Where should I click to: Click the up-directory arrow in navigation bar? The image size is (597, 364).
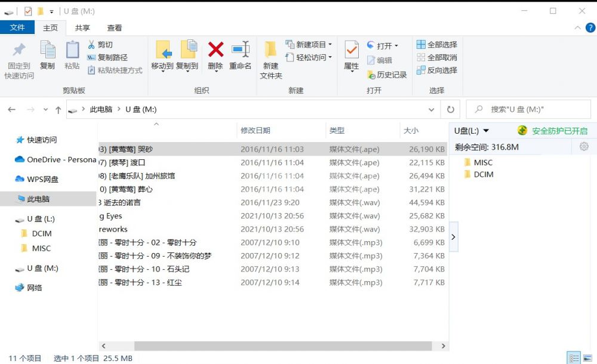[58, 110]
